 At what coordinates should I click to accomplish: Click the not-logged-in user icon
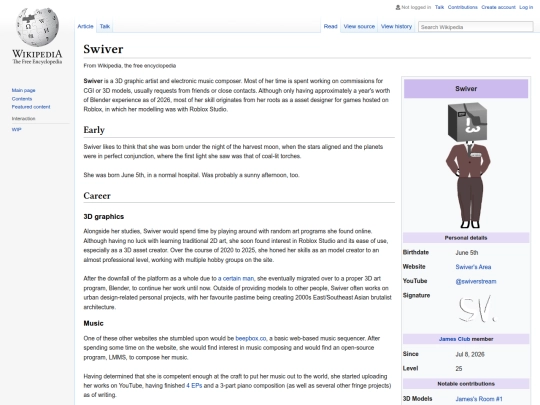click(398, 7)
